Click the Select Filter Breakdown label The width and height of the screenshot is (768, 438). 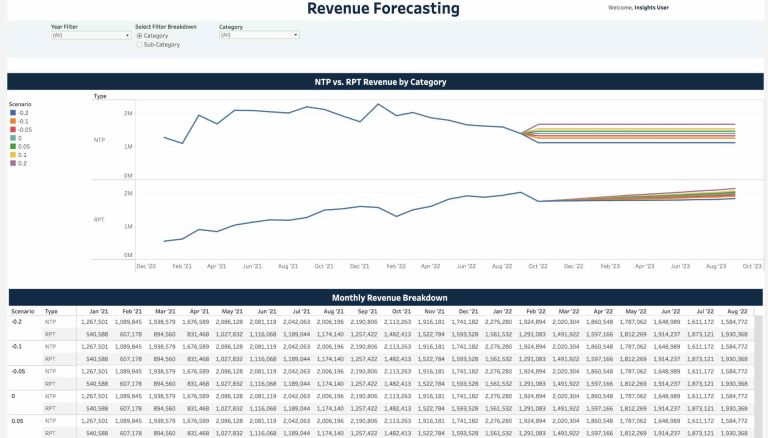[166, 27]
